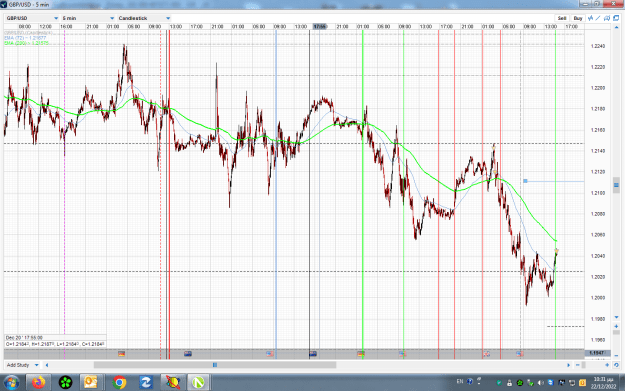Open the Candlestick chart type dropdown

coord(144,18)
